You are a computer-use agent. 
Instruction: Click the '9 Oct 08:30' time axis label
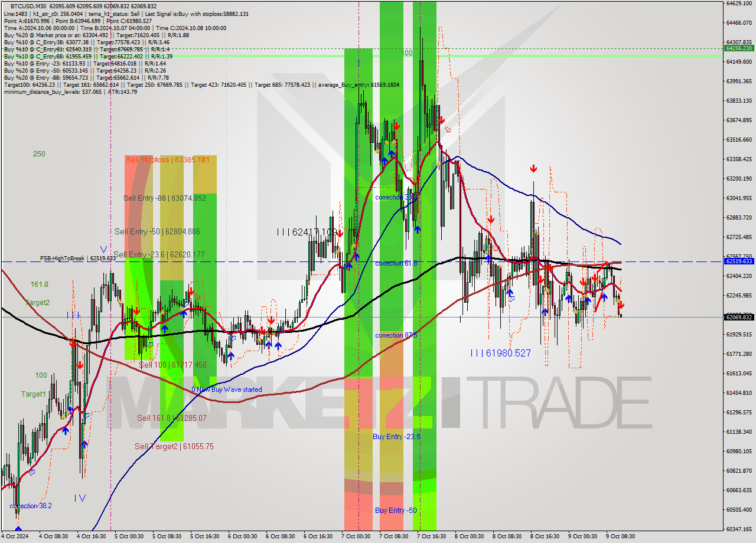click(620, 537)
